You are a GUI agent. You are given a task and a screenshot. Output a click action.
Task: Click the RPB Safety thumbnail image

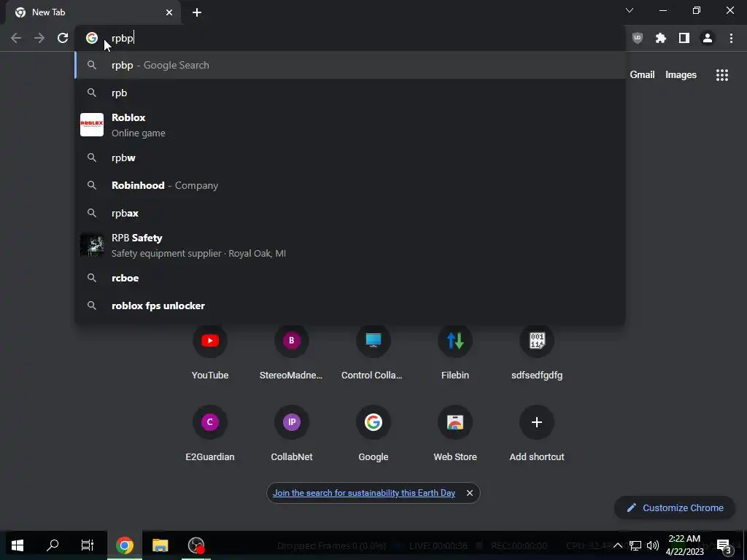pos(92,245)
